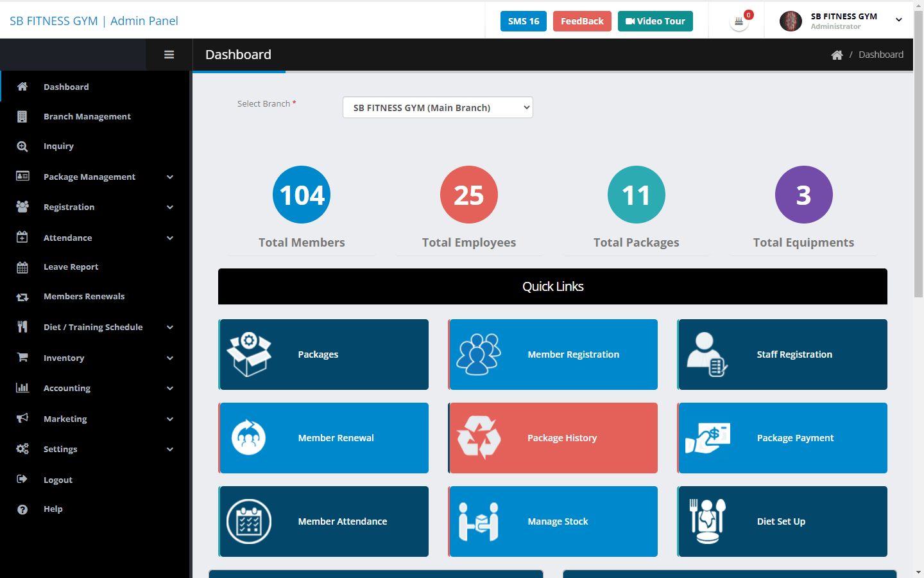The height and width of the screenshot is (578, 924).
Task: Click the Accounting bar-chart icon
Action: 22,388
